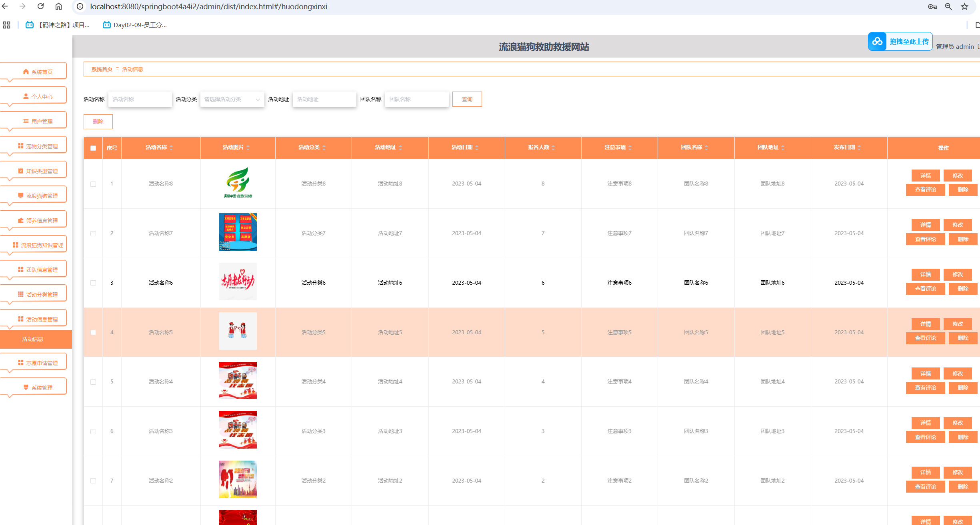This screenshot has height=525, width=980.
Task: Sort by 活动日期 column arrows
Action: [x=477, y=148]
